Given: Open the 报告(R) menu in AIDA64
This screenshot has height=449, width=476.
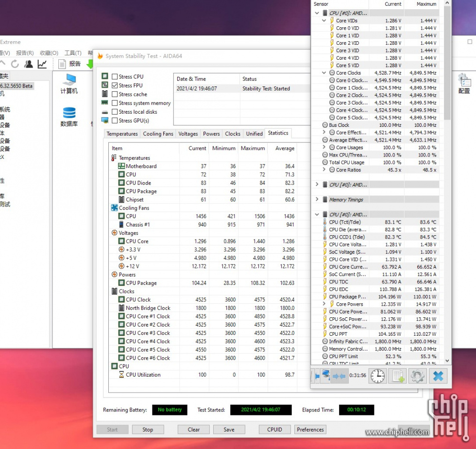Looking at the screenshot, I should click(x=25, y=53).
